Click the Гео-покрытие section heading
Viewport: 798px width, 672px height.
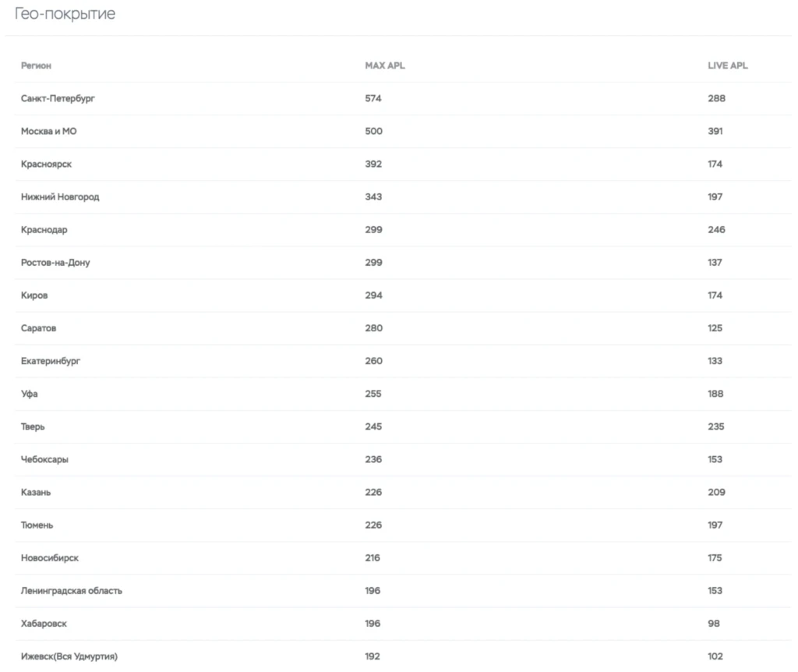(65, 14)
